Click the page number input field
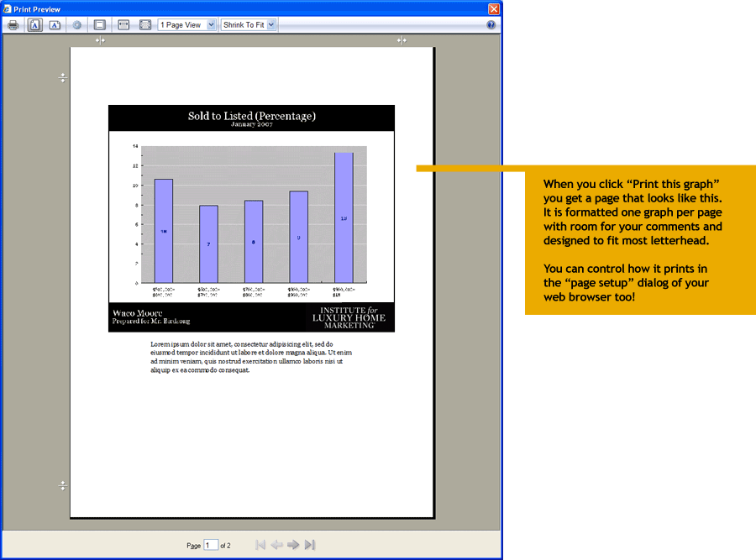The height and width of the screenshot is (560, 756). (211, 545)
